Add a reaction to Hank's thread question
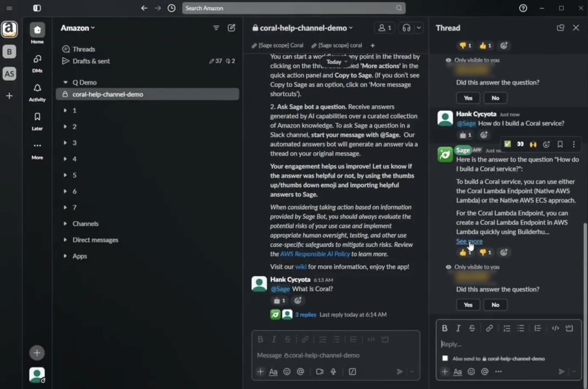Image resolution: width=588 pixels, height=389 pixels. [484, 135]
